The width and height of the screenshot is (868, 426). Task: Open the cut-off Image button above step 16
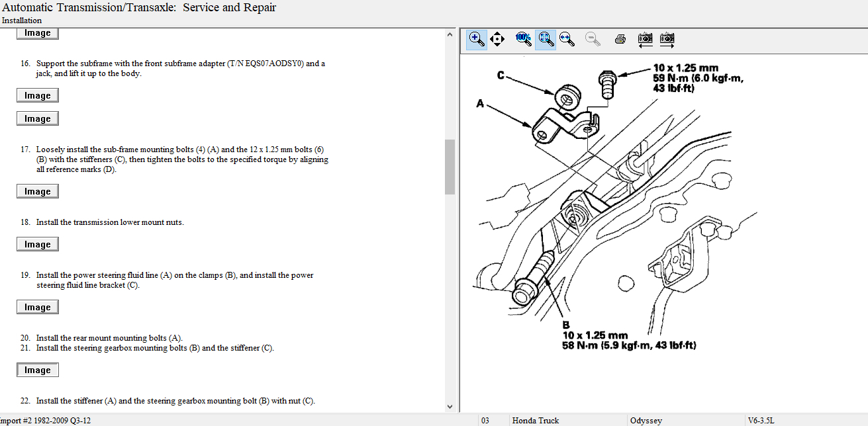point(38,33)
